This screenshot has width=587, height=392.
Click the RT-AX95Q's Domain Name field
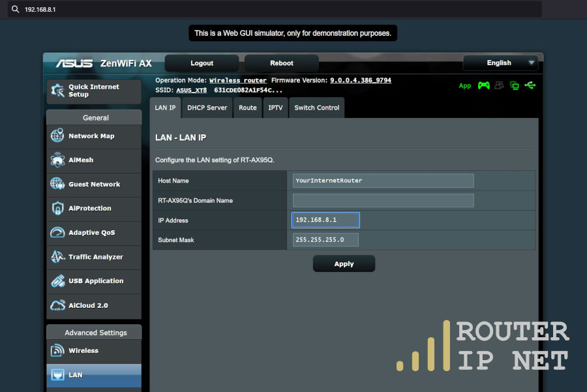click(383, 201)
